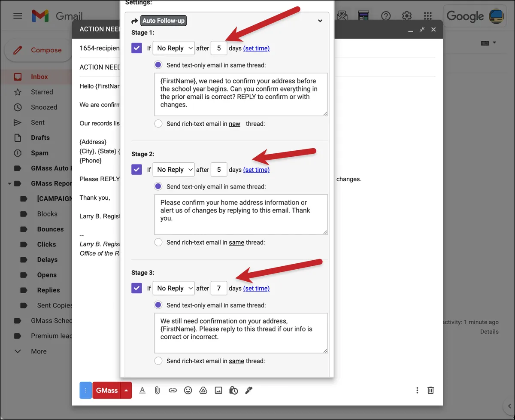Viewport: 515px width, 420px height.
Task: Insert emoji icon in compose toolbar
Action: click(188, 390)
